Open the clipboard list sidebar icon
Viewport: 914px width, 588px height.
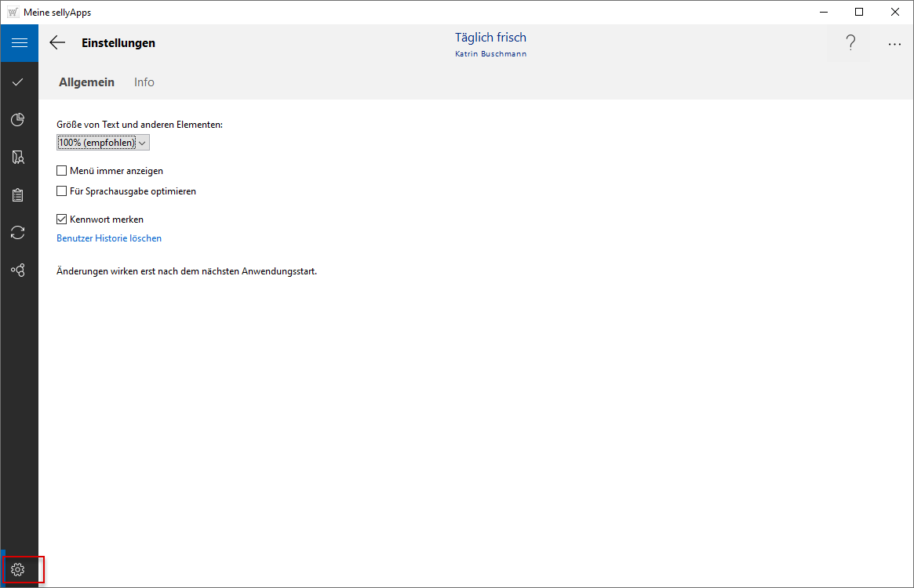tap(18, 195)
